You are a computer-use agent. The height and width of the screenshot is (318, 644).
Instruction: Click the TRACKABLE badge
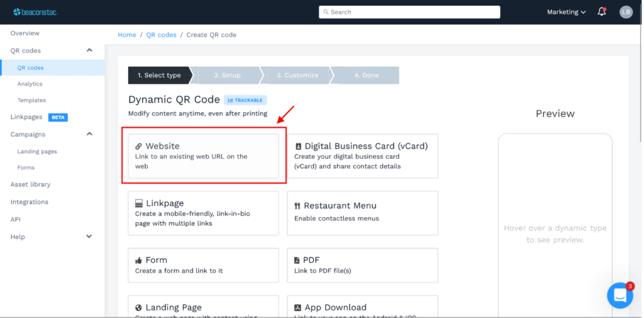pyautogui.click(x=245, y=100)
